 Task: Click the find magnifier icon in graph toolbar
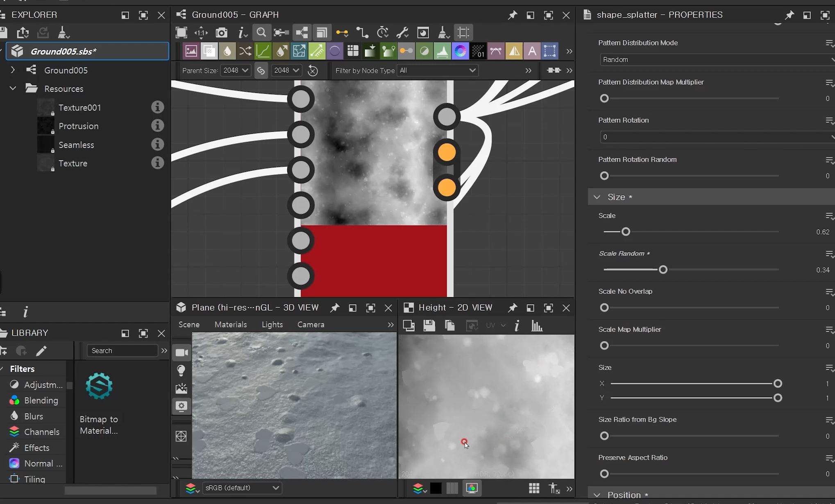(261, 33)
